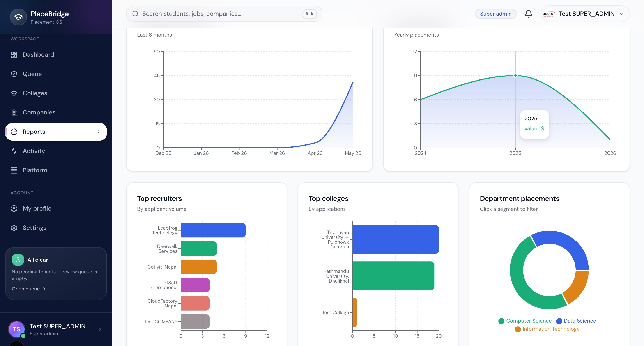
Task: Click the adora company avatar logo
Action: coord(548,14)
